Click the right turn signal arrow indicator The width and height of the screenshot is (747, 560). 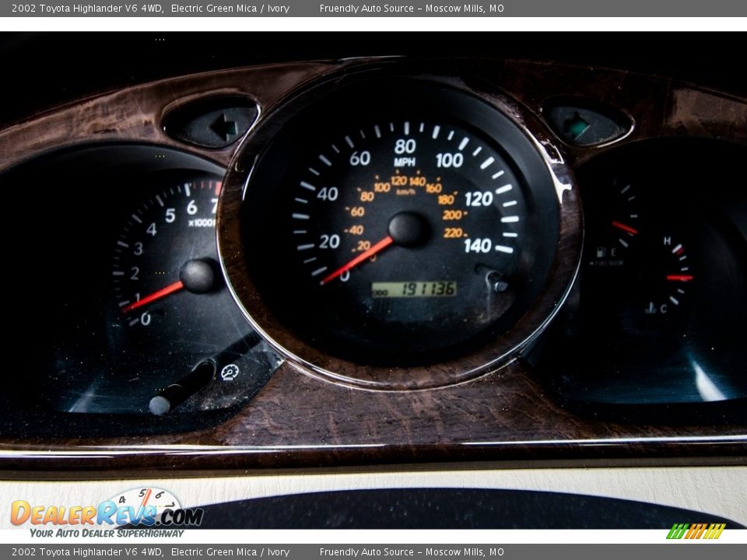pyautogui.click(x=578, y=126)
